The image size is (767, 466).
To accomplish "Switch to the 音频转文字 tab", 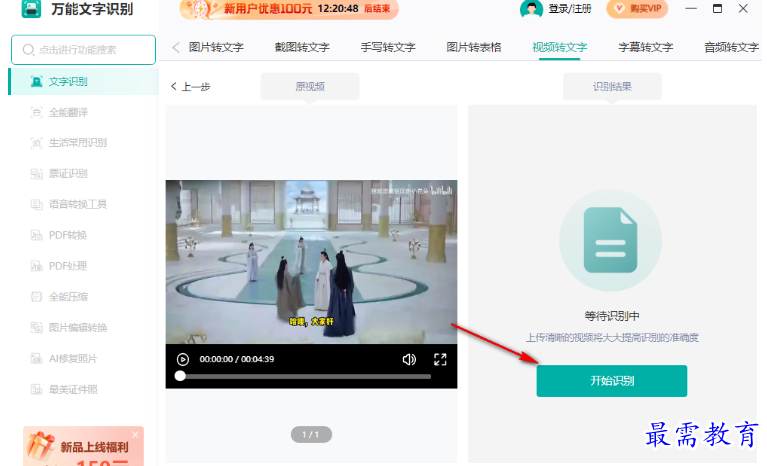I will [x=731, y=47].
